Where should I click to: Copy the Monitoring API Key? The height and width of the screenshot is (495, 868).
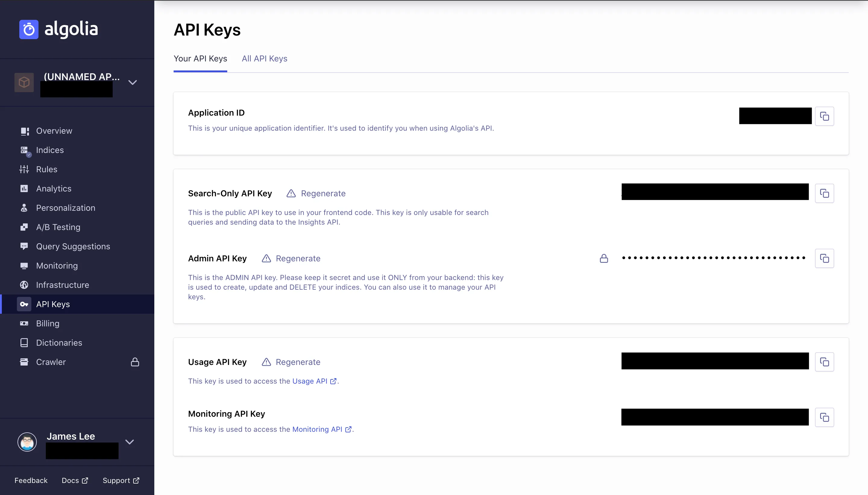coord(824,417)
